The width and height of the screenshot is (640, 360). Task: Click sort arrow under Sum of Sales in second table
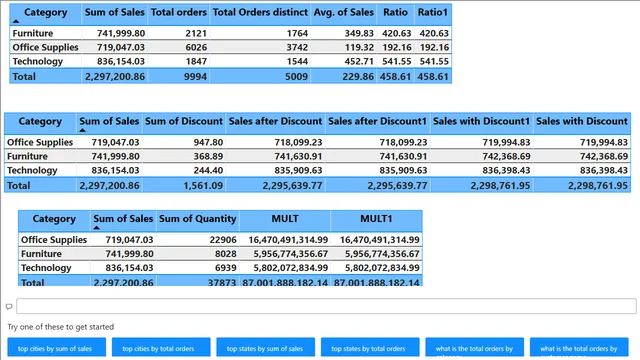coord(82,130)
